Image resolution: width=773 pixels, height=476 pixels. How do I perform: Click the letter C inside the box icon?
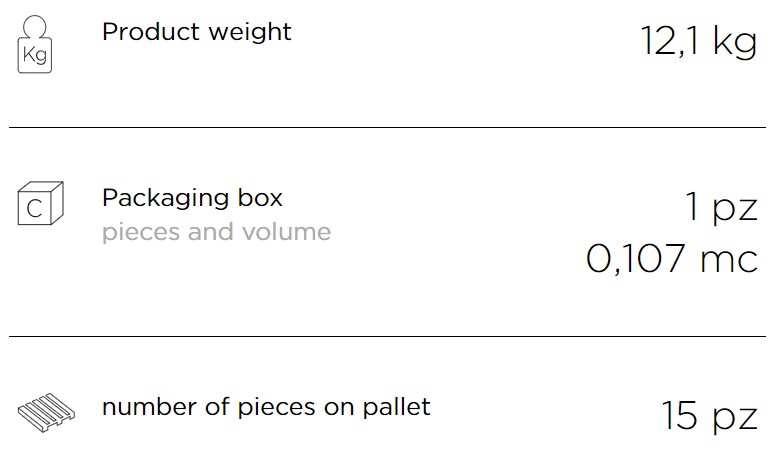pyautogui.click(x=35, y=209)
